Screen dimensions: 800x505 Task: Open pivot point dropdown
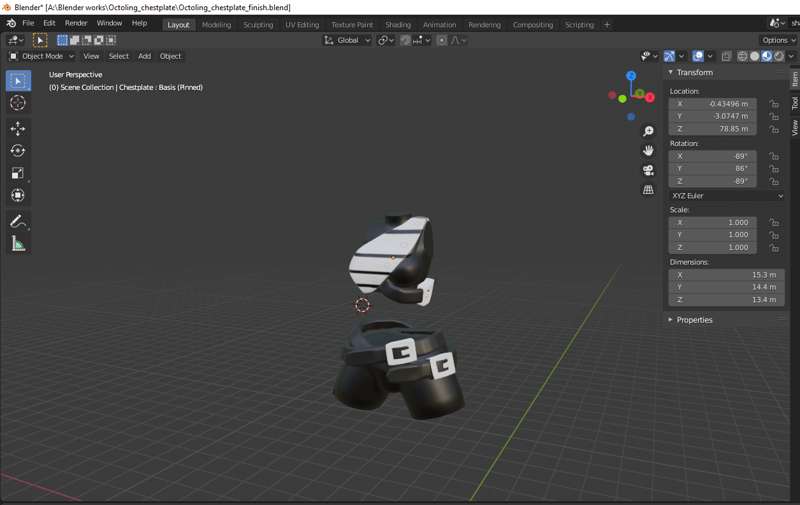coord(386,40)
